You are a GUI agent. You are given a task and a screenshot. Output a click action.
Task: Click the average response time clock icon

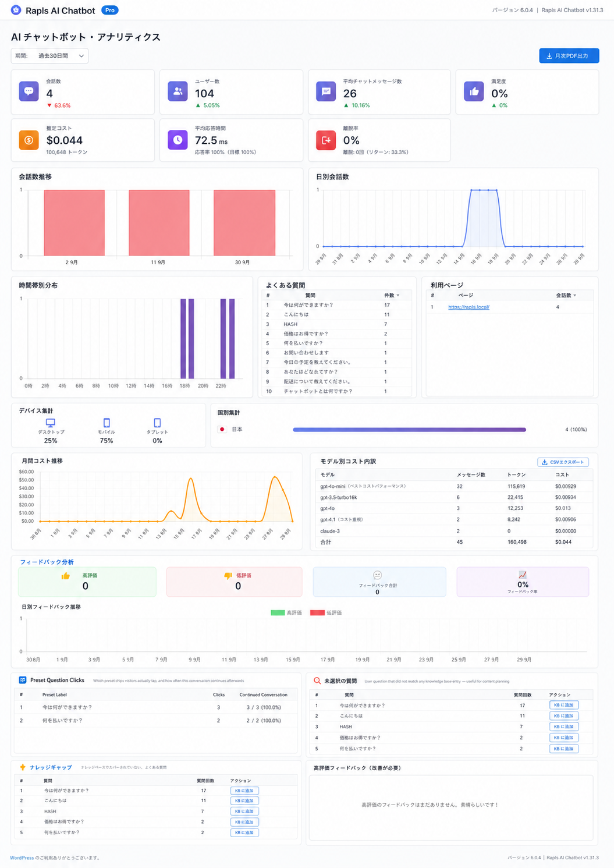[178, 140]
